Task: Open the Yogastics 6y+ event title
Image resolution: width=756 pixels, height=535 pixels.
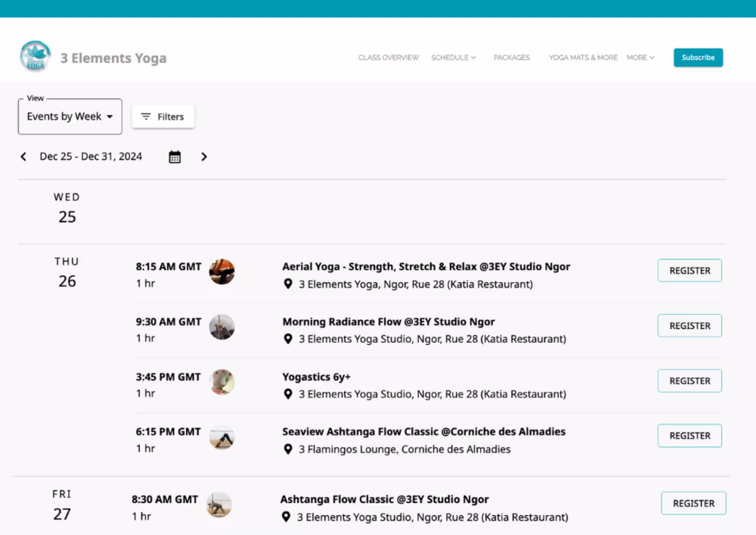Action: (316, 377)
